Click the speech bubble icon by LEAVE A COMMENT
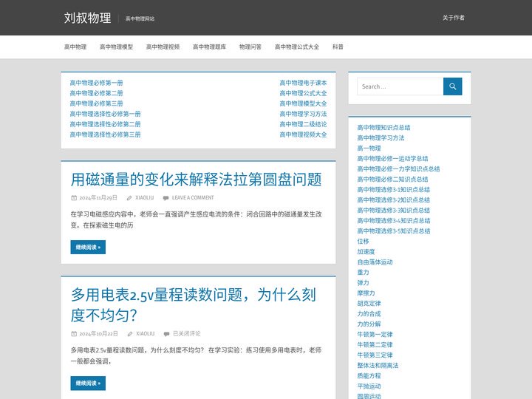 pos(166,198)
